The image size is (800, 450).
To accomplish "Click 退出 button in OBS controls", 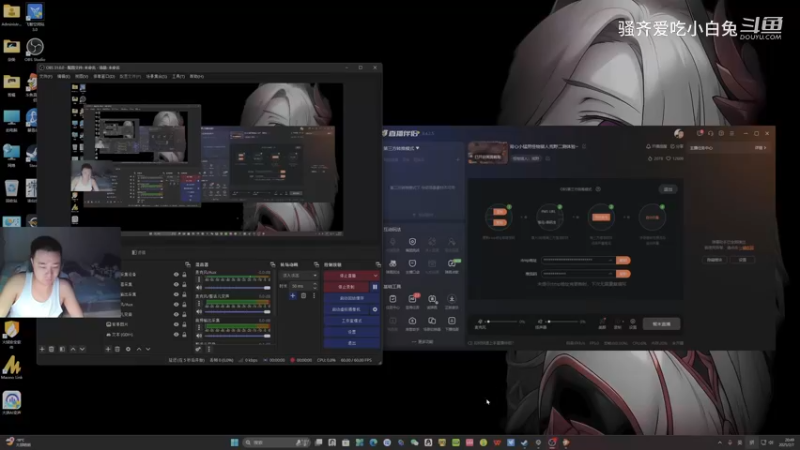I will click(352, 343).
